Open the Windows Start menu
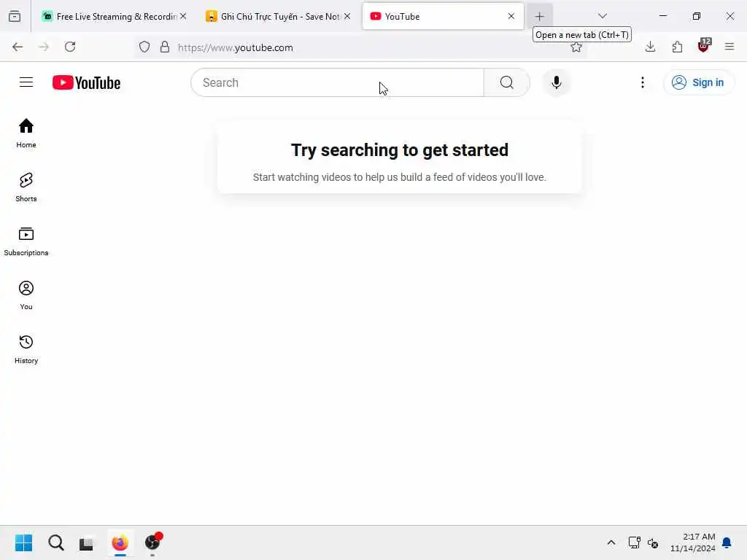 pos(24,542)
